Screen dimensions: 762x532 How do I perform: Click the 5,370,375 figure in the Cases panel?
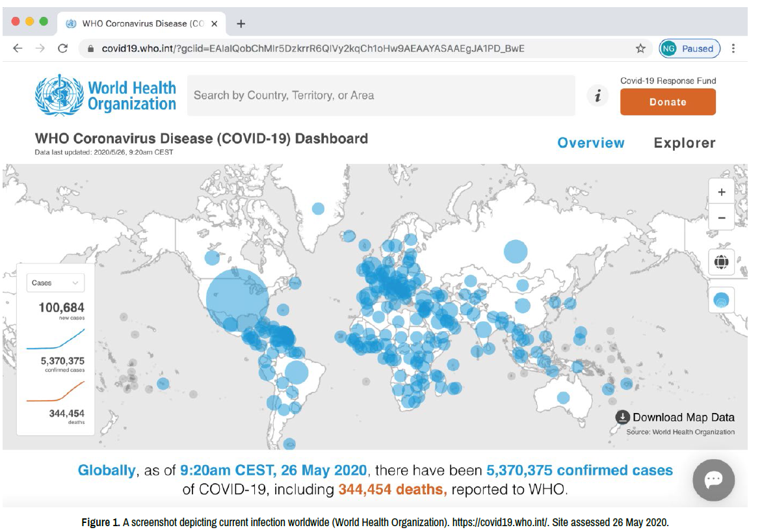[x=62, y=361]
